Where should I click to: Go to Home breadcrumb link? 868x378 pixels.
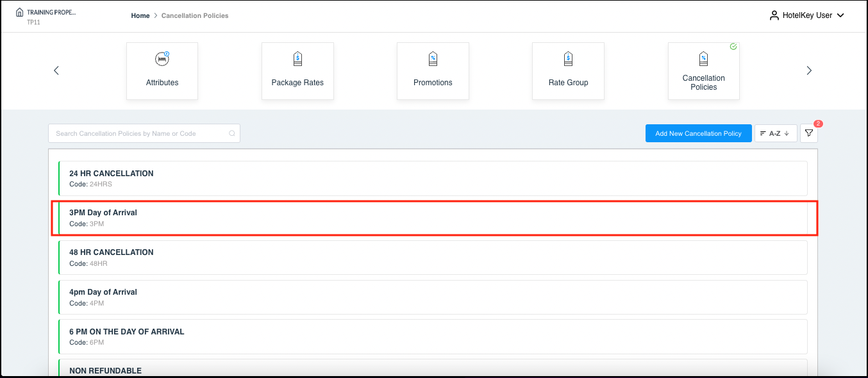[x=140, y=15]
